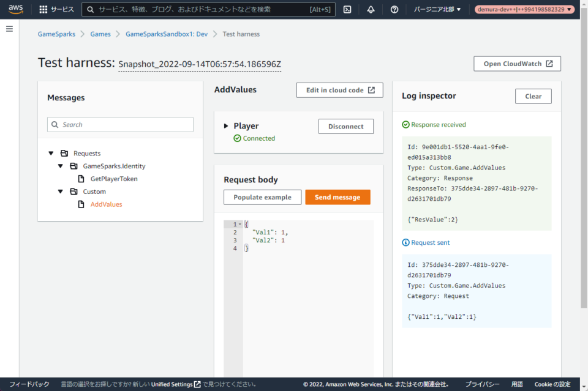Click the Requests folder icon
The height and width of the screenshot is (391, 588).
(x=66, y=153)
